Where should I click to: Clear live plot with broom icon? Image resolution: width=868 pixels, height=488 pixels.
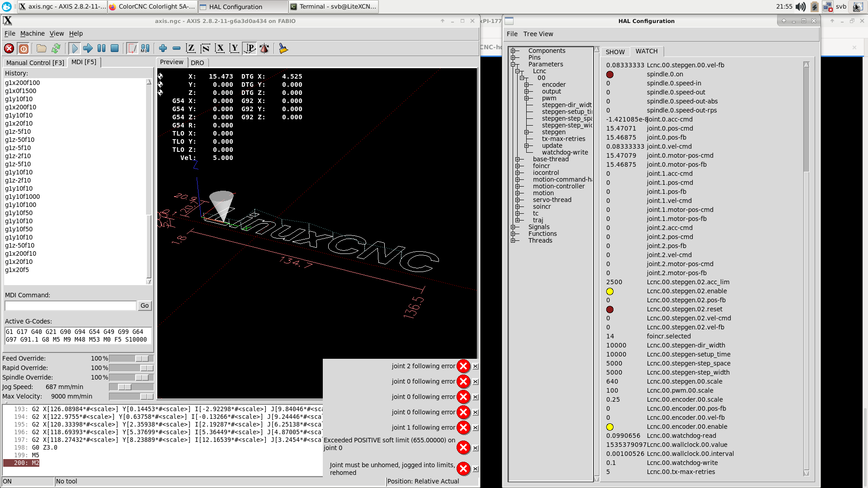[283, 48]
